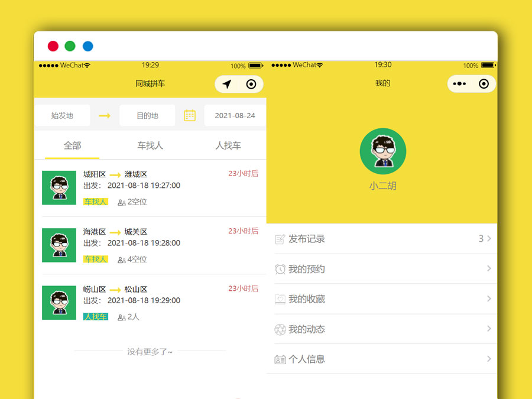Click the 我的动态 aperture icon
Screen dimensions: 532x399
pyautogui.click(x=280, y=329)
